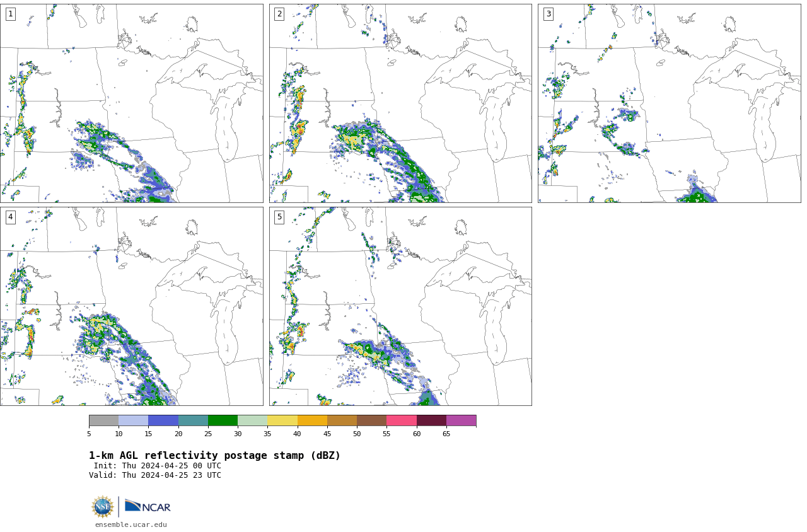This screenshot has height=532, width=807.
Task: Click the '1-km AGL reflectivity postage stamp (dBZ)' title
Action: (214, 456)
